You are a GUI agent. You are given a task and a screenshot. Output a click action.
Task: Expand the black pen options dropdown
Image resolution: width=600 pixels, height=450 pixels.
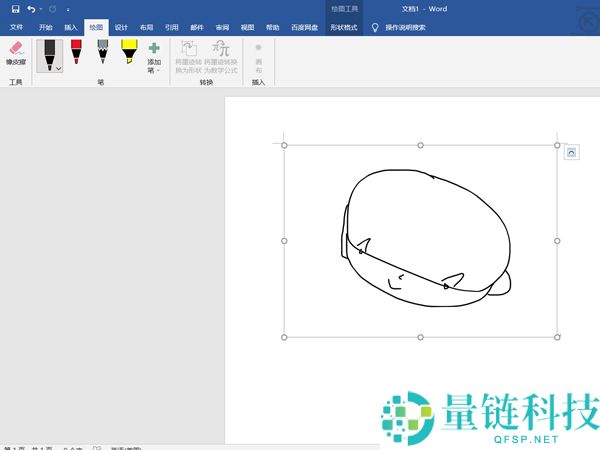pos(59,68)
